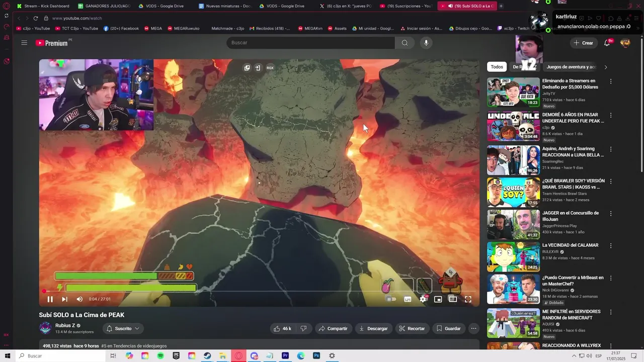Mute the video volume speaker icon

[x=79, y=299]
